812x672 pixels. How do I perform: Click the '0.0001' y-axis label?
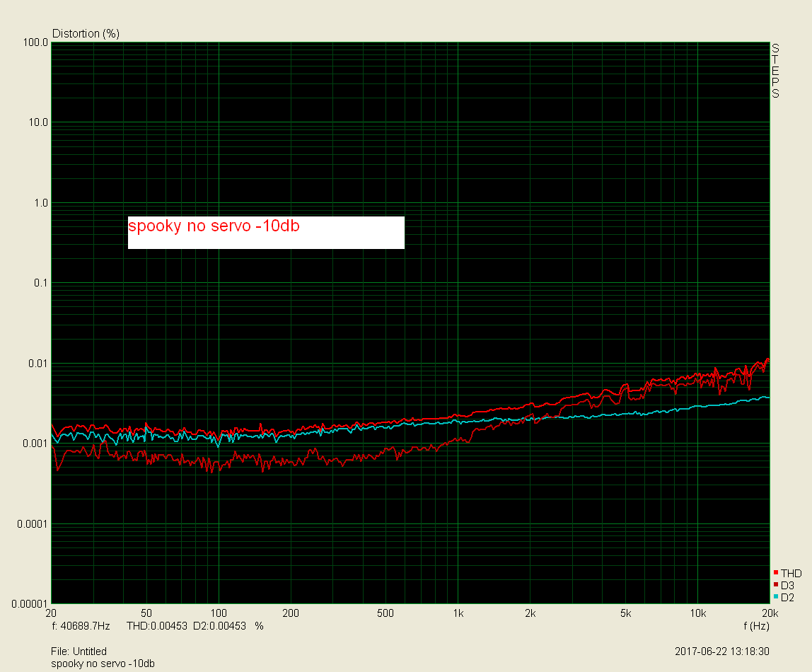click(x=32, y=524)
